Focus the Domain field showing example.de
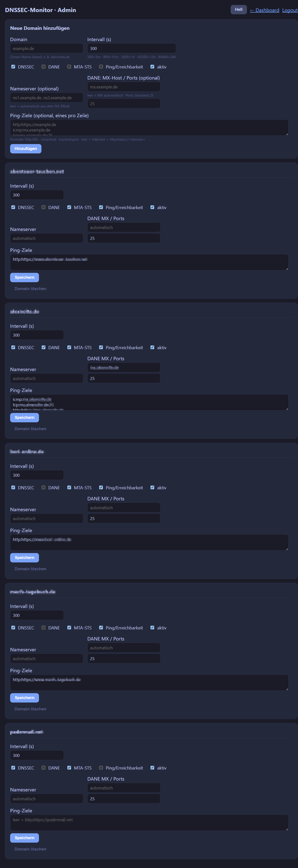The width and height of the screenshot is (298, 868). 47,49
